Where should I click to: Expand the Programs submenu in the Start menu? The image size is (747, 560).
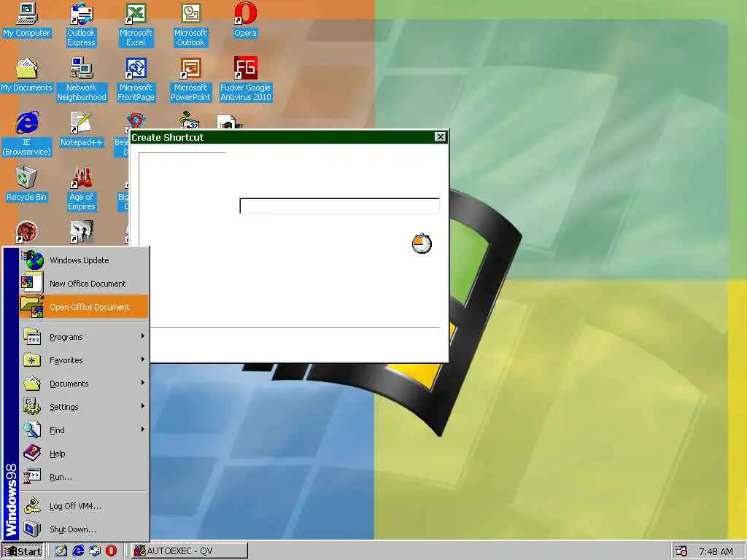point(84,337)
